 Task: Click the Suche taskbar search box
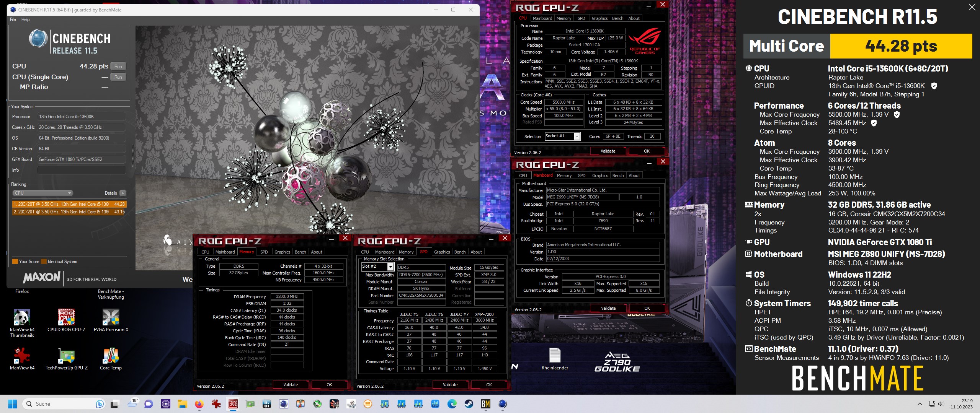click(x=64, y=404)
